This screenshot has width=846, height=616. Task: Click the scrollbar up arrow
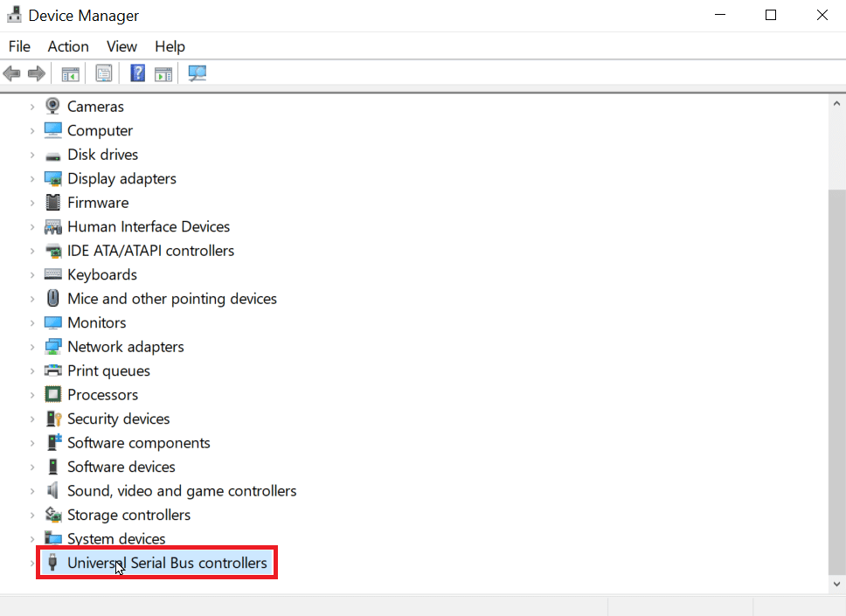click(836, 103)
